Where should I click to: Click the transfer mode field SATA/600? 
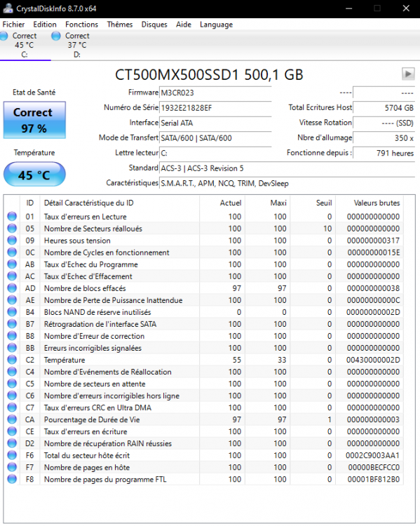[x=215, y=138]
